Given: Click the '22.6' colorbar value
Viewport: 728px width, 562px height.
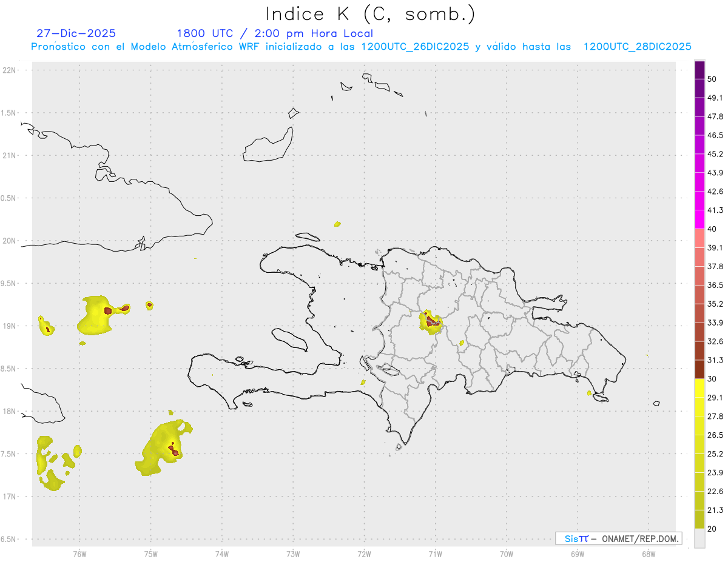Looking at the screenshot, I should coord(715,492).
